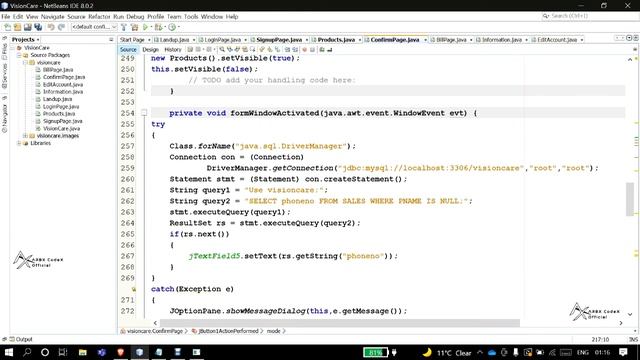
Task: Open the History view
Action: pos(173,49)
